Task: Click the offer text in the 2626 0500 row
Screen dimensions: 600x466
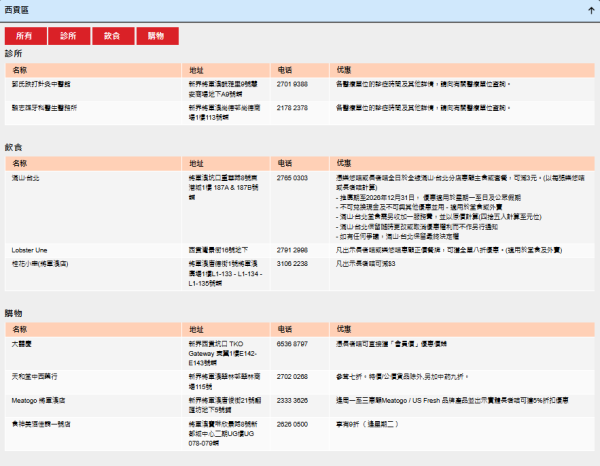Action: [x=368, y=424]
